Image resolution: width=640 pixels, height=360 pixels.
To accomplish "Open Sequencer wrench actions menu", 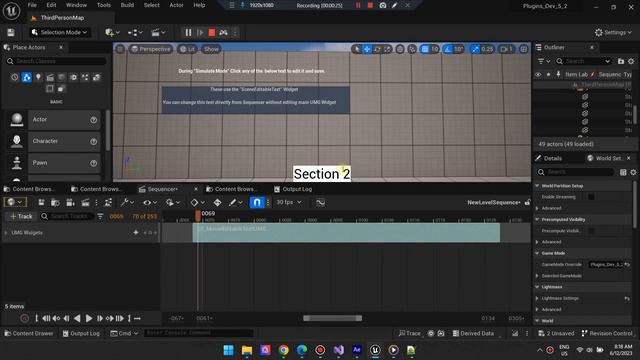I will pyautogui.click(x=128, y=202).
